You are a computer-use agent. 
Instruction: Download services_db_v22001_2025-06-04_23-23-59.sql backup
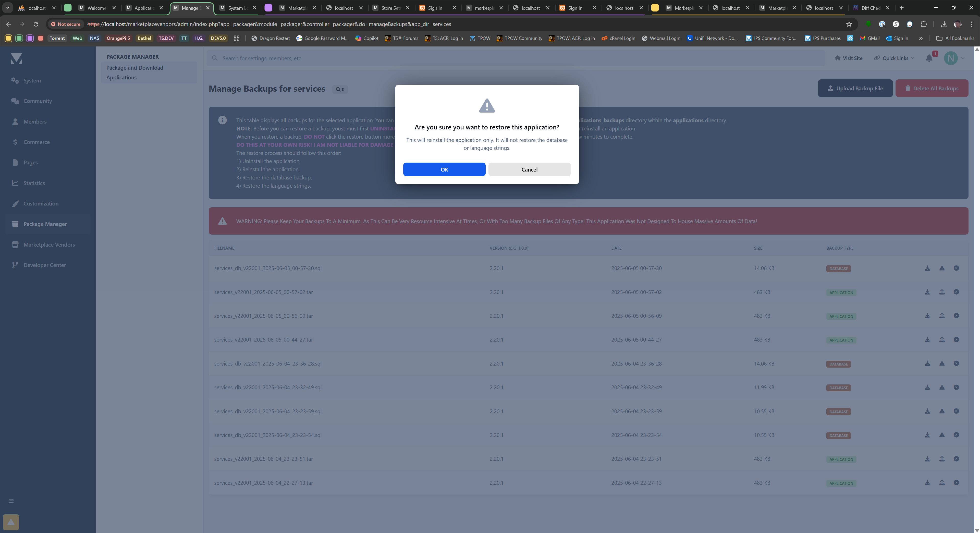[x=927, y=411]
